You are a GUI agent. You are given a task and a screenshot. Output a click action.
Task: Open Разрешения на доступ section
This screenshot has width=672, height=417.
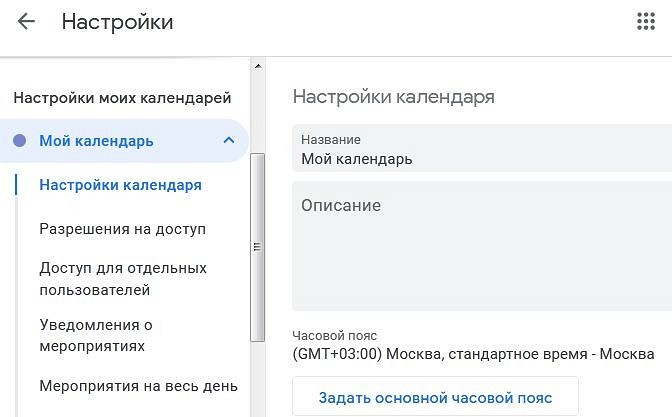(x=123, y=229)
